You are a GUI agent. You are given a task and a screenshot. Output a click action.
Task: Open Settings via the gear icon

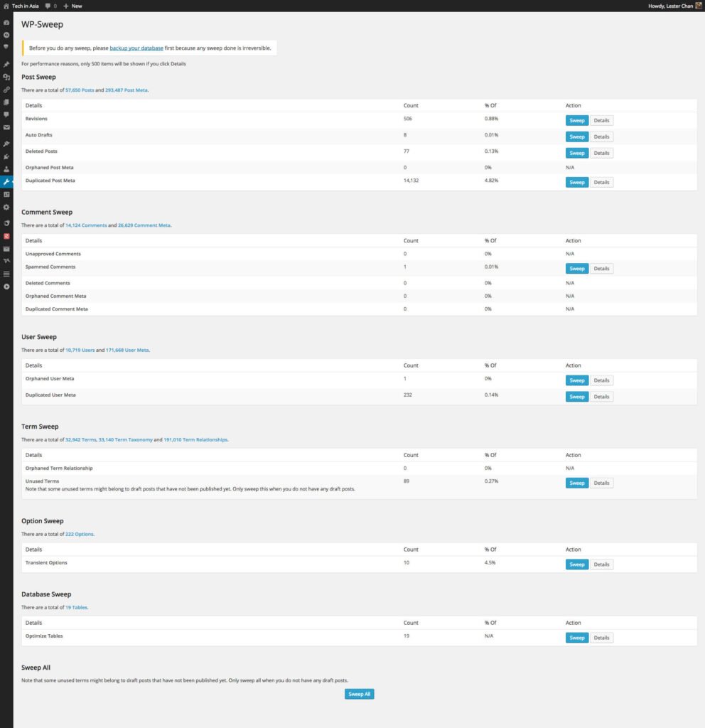6,207
